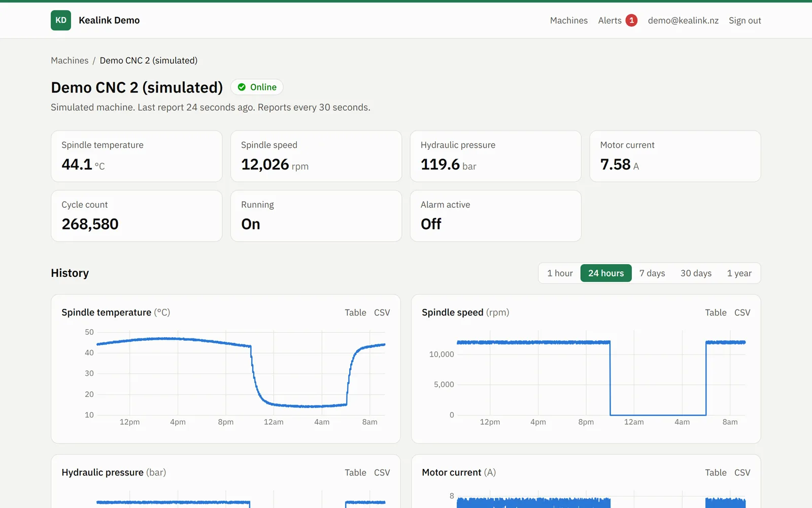Download CSV for Hydraulic pressure
Image resolution: width=812 pixels, height=508 pixels.
pyautogui.click(x=382, y=472)
